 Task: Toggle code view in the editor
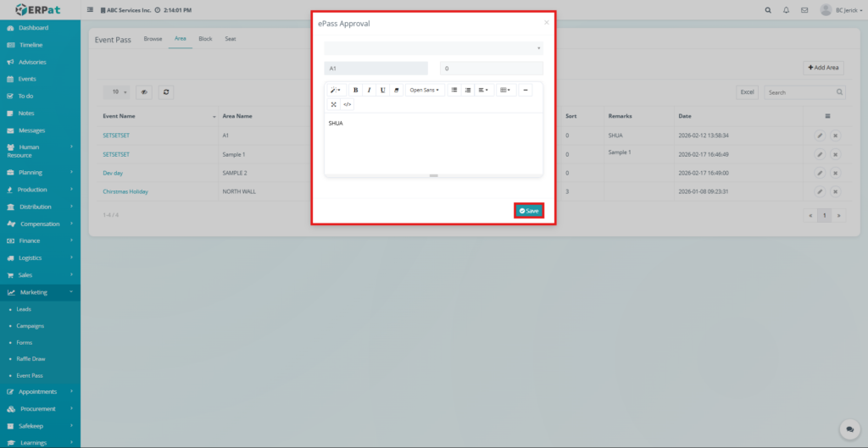click(347, 104)
